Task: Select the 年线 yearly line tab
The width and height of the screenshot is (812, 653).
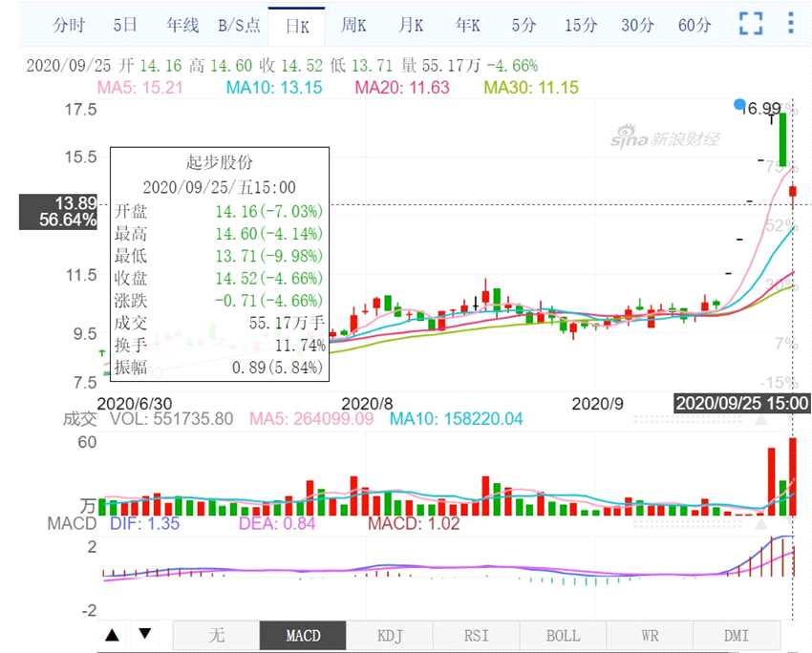Action: point(182,25)
